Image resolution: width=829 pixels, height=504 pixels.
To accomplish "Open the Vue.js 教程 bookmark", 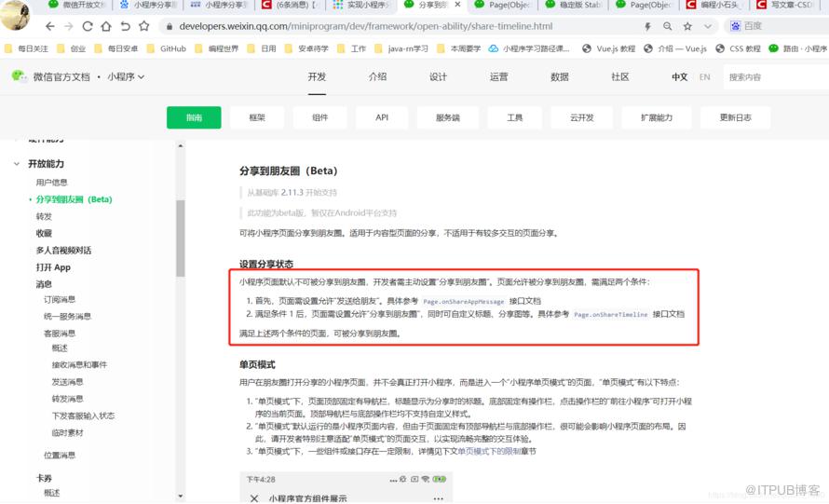I will pos(608,48).
